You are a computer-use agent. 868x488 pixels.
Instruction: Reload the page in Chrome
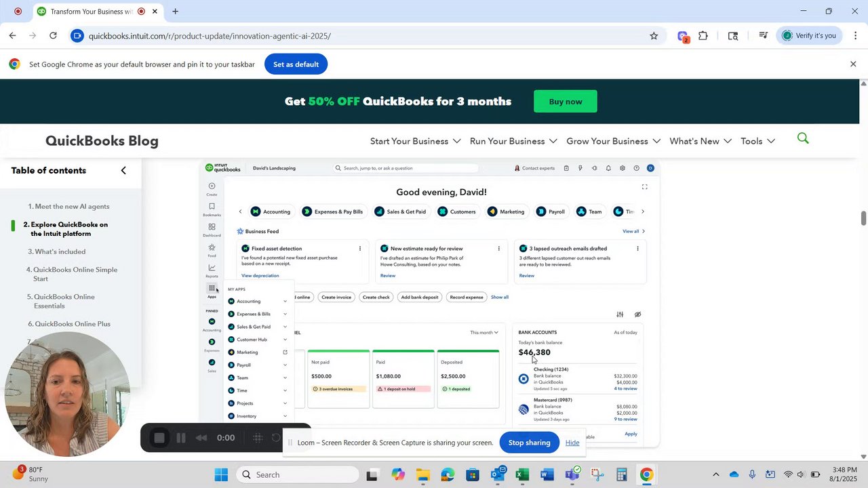click(x=53, y=36)
